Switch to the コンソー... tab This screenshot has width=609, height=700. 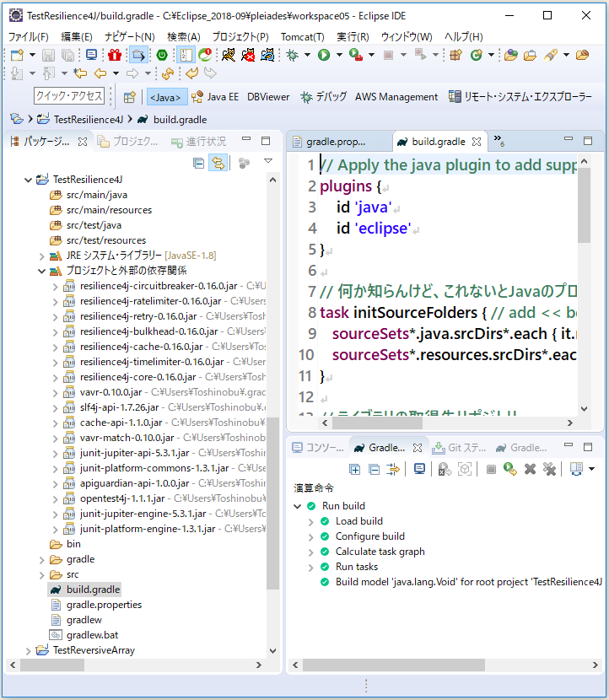tap(318, 447)
